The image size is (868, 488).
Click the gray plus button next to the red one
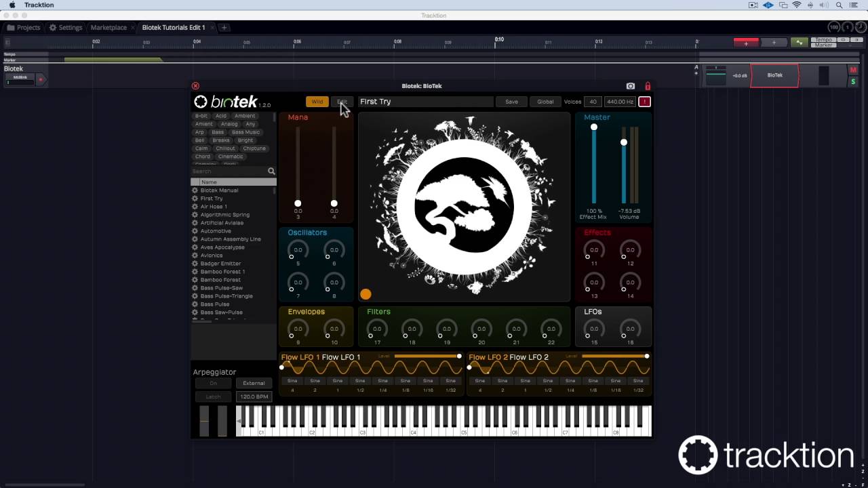pos(774,43)
